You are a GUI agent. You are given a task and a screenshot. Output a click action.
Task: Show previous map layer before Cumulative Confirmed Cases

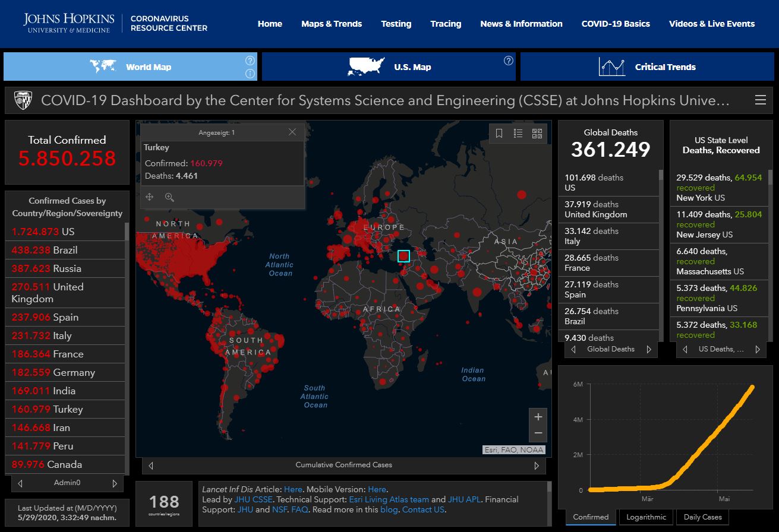[151, 465]
